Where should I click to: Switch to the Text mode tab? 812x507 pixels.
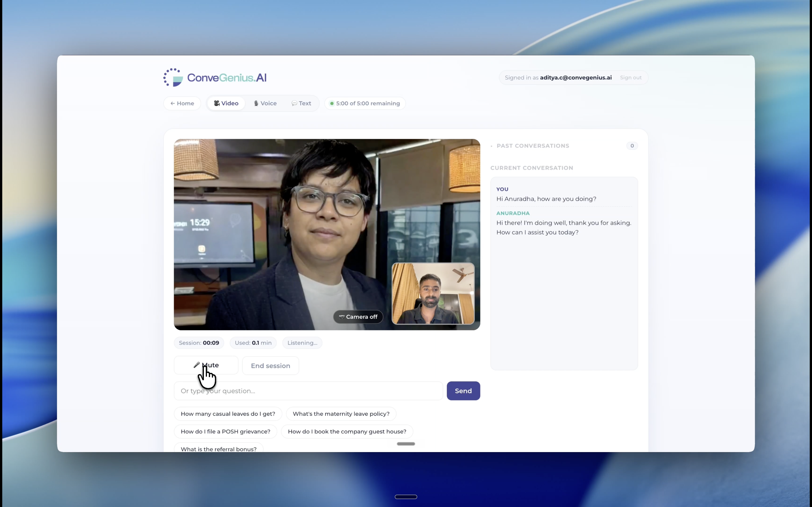point(301,103)
